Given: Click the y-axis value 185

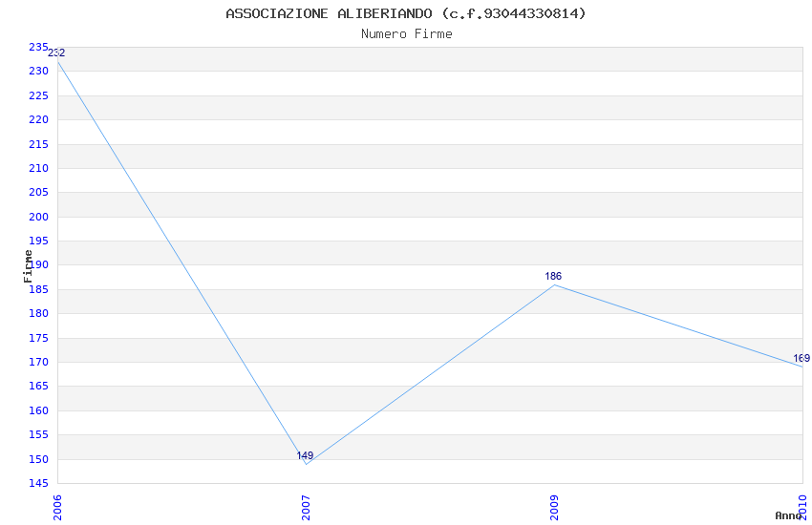Looking at the screenshot, I should click(x=38, y=289).
